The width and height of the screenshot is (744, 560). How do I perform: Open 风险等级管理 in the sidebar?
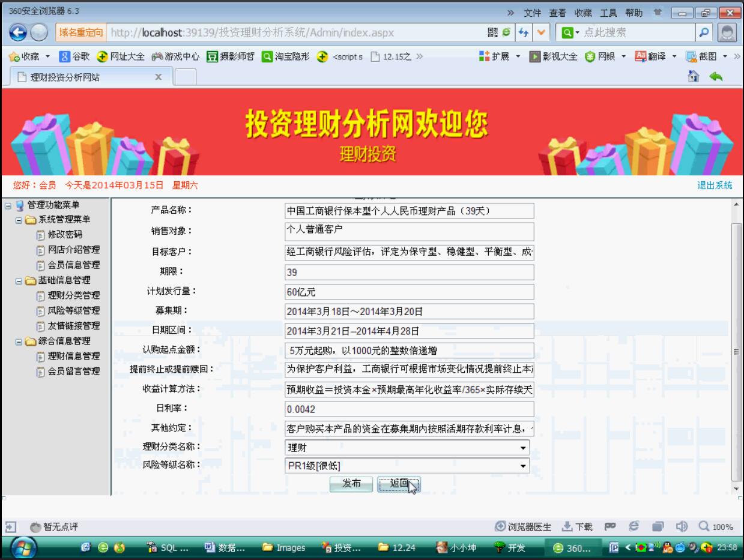point(74,311)
